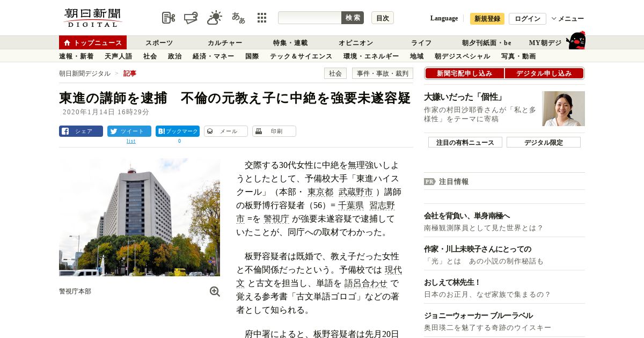The height and width of the screenshot is (338, 644).
Task: Follow the 東京都 keyword link
Action: point(320,192)
